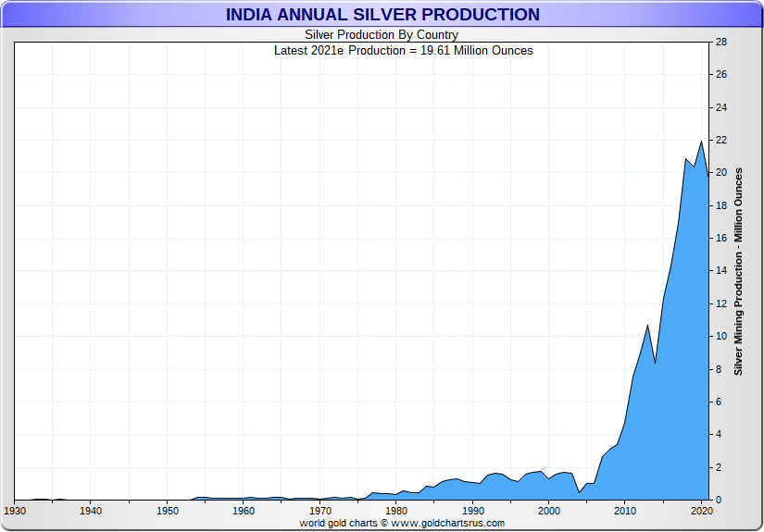Click the 2000 x-axis year label

click(x=549, y=511)
